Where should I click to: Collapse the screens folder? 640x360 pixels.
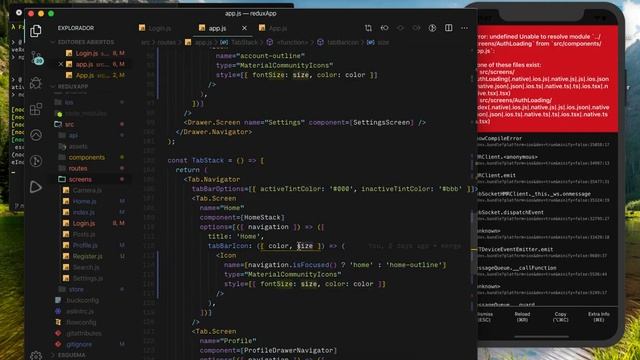[80, 179]
